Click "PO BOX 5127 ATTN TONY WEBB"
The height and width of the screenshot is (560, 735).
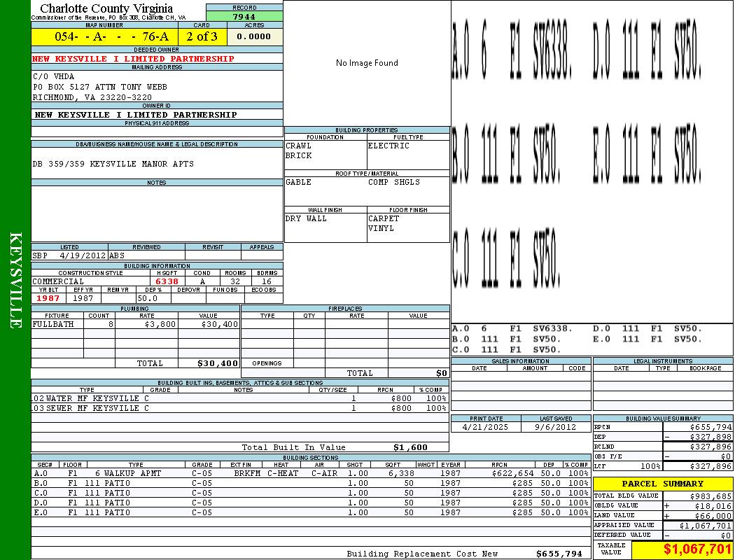coord(100,87)
